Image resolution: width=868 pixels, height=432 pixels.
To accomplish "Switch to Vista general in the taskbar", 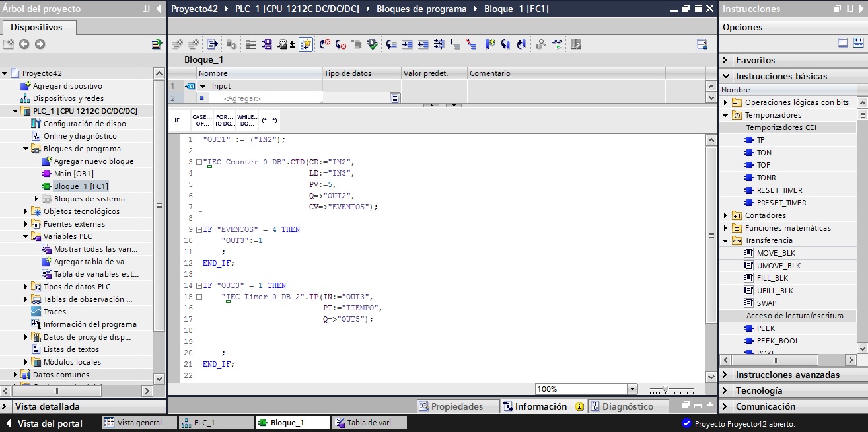I will point(139,423).
